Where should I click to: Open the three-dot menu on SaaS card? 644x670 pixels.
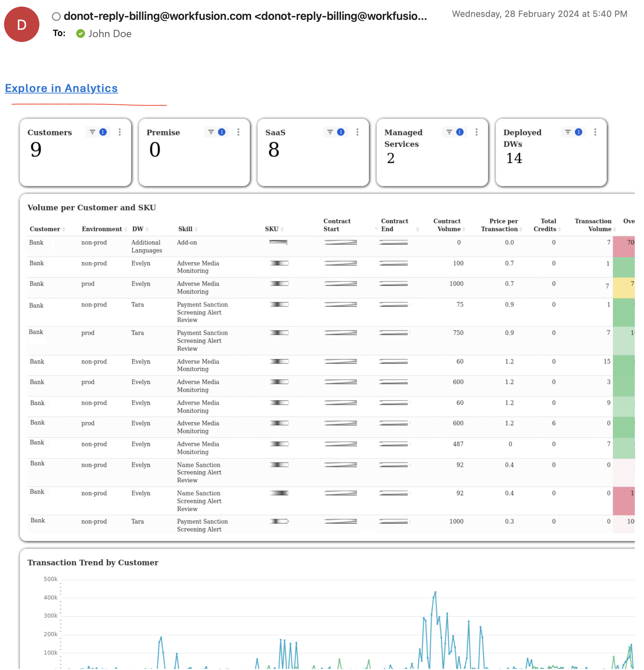[x=357, y=132]
